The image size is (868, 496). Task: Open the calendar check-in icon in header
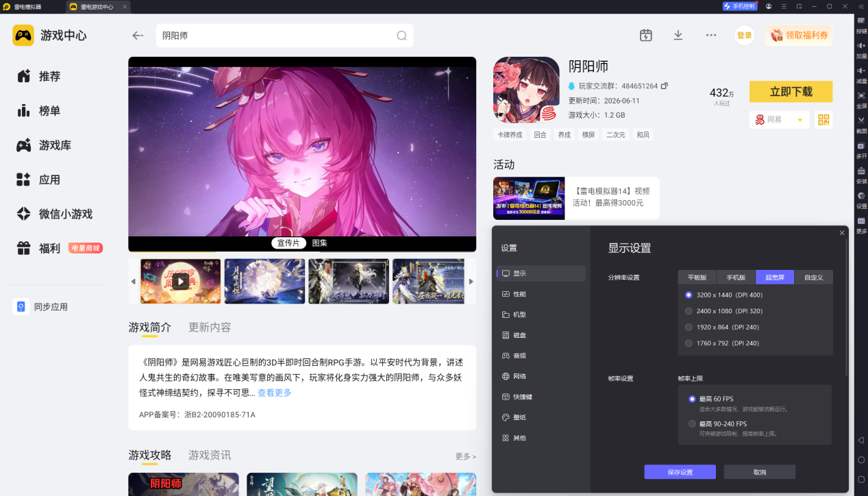click(646, 35)
